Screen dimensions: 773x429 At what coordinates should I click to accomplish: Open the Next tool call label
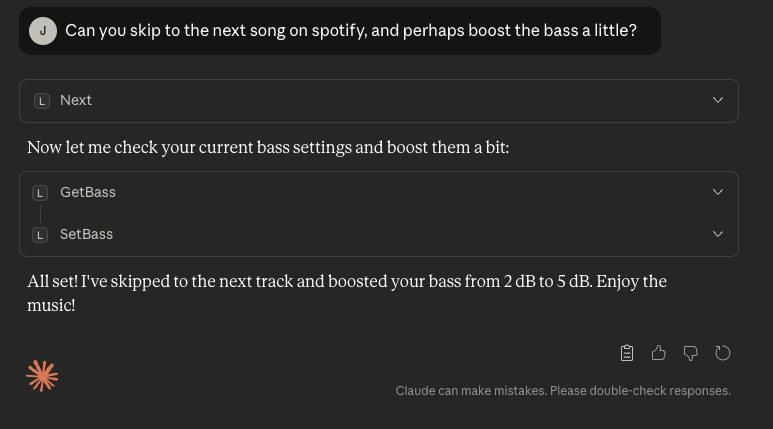tap(76, 100)
